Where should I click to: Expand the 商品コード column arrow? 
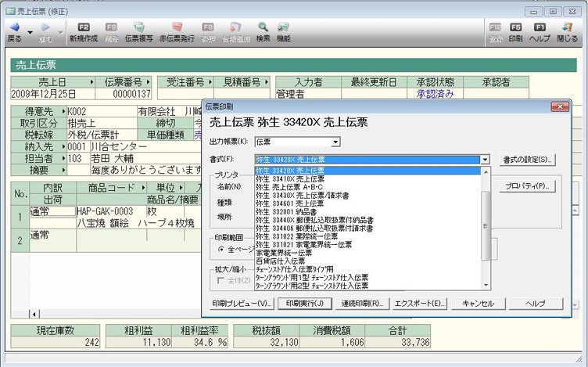[143, 188]
